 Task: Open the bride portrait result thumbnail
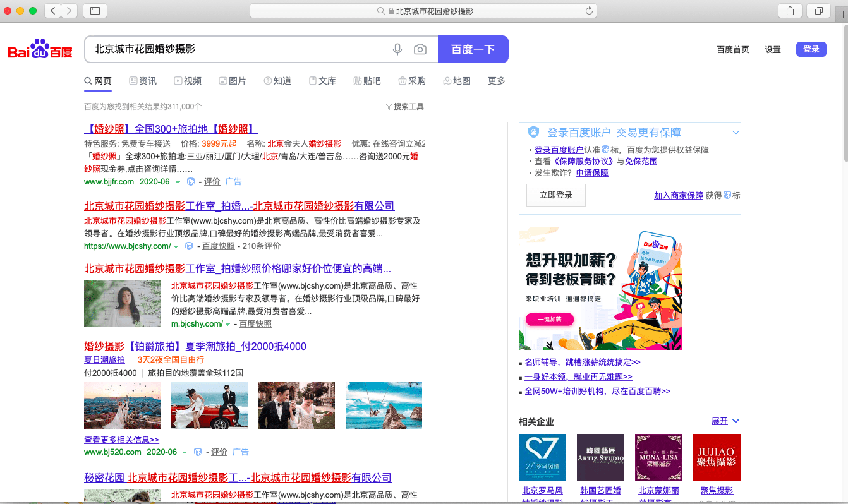tap(123, 304)
